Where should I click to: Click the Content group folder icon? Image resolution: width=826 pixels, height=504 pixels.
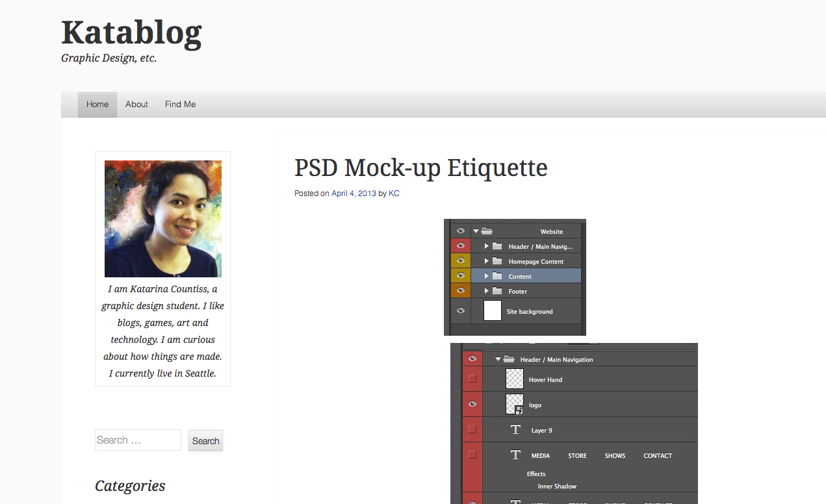(x=497, y=276)
